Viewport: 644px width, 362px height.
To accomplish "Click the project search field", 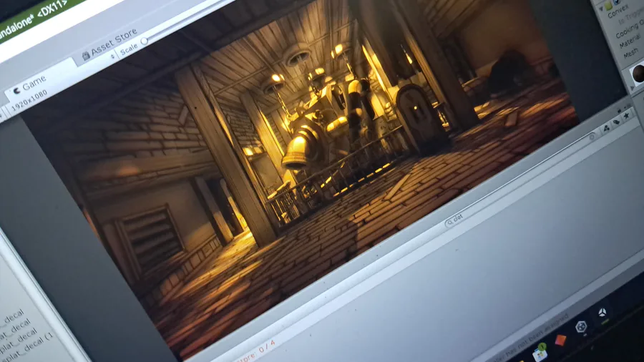I will coord(521,178).
